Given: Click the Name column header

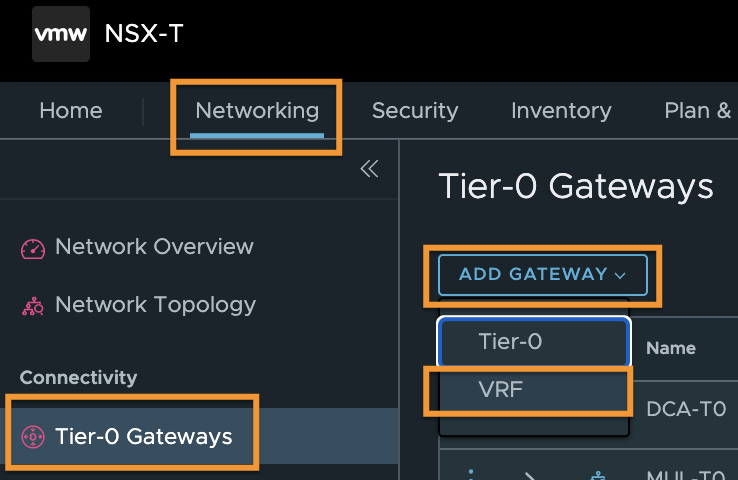Looking at the screenshot, I should 671,348.
